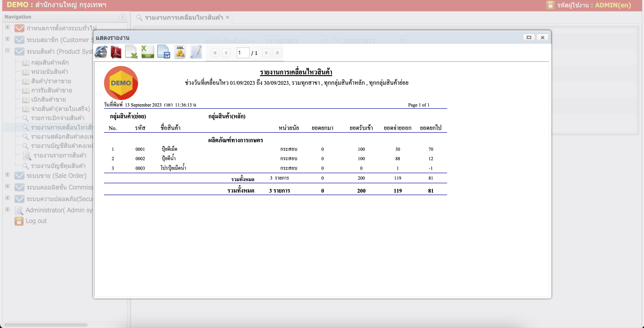
Task: Export report as CSV file
Action: 147,52
